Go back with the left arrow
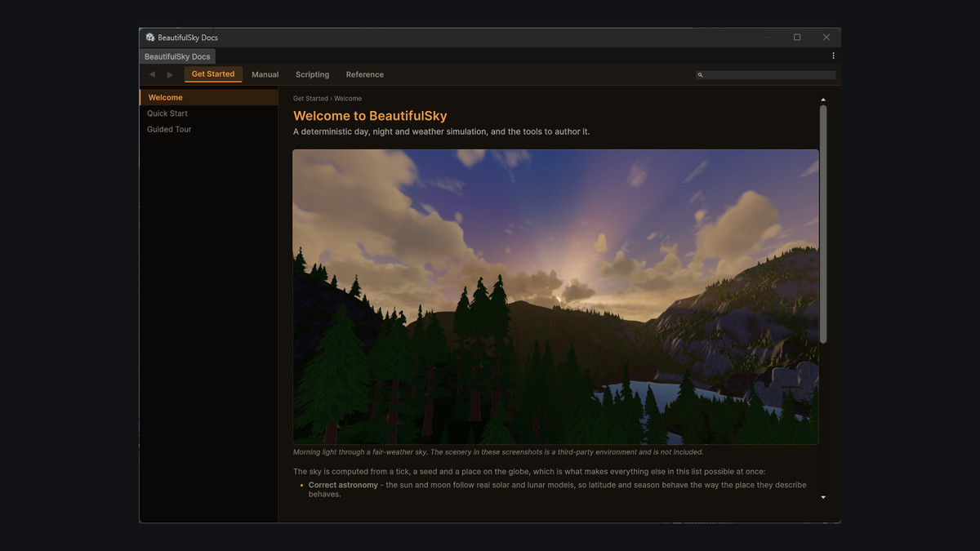This screenshot has height=551, width=980. 152,74
